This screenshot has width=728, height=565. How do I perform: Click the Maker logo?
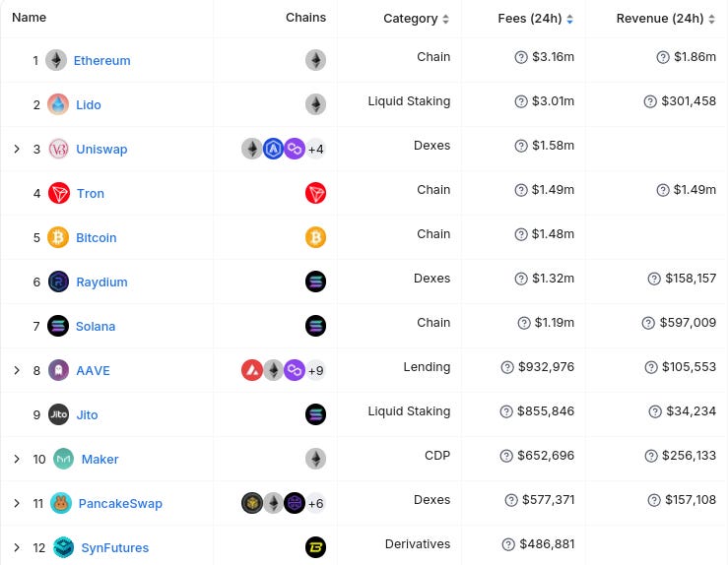click(x=64, y=459)
